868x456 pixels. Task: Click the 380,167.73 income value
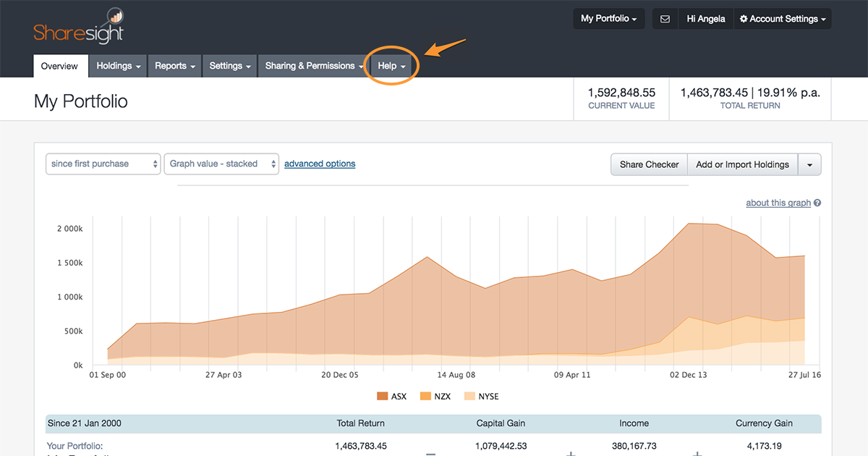coord(634,446)
